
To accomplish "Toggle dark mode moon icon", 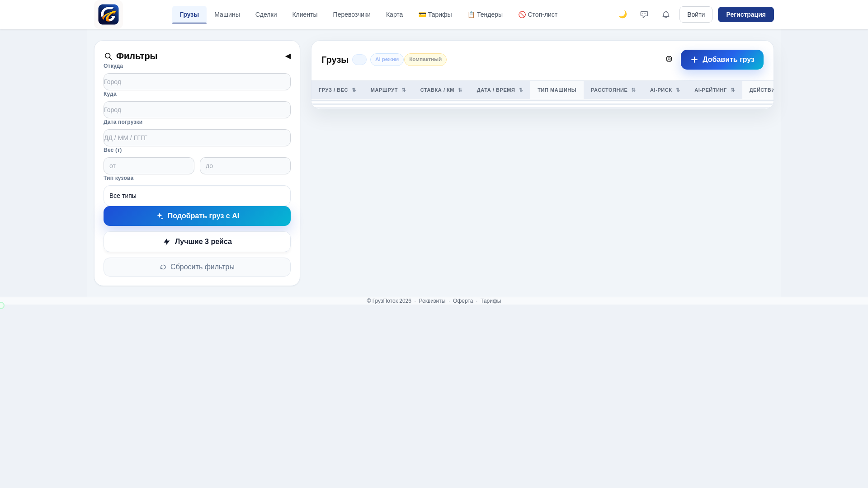I will [x=623, y=14].
